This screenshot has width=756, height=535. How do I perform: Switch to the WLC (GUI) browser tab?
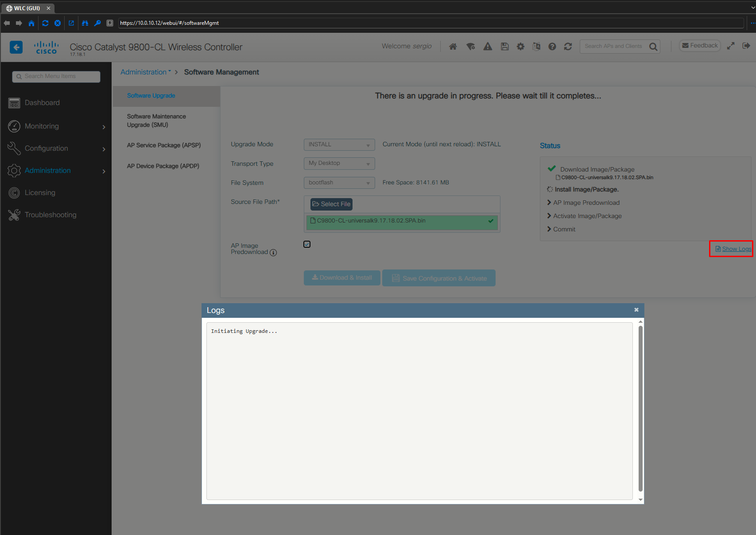coord(27,8)
